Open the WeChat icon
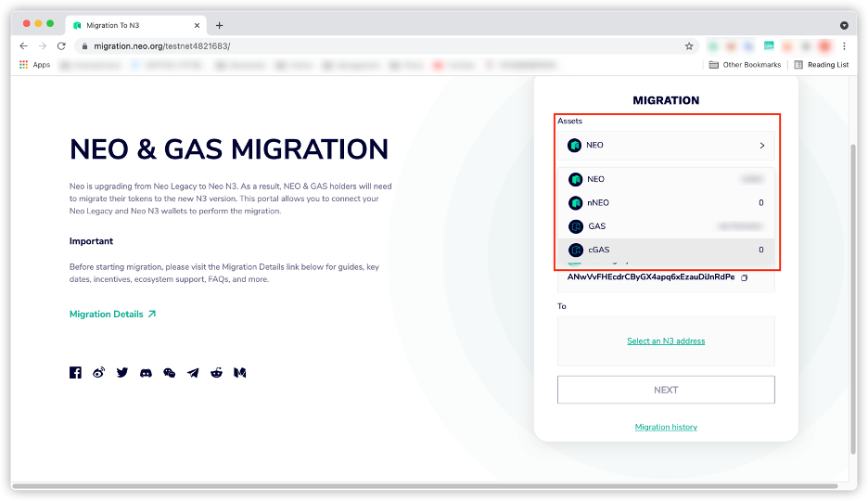Viewport: 868px width, 501px height. pos(169,372)
